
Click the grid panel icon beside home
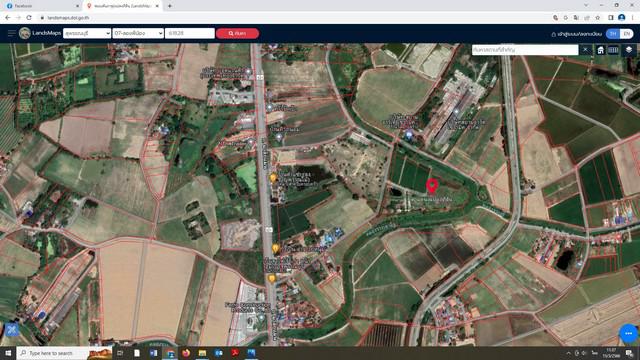pyautogui.click(x=613, y=50)
